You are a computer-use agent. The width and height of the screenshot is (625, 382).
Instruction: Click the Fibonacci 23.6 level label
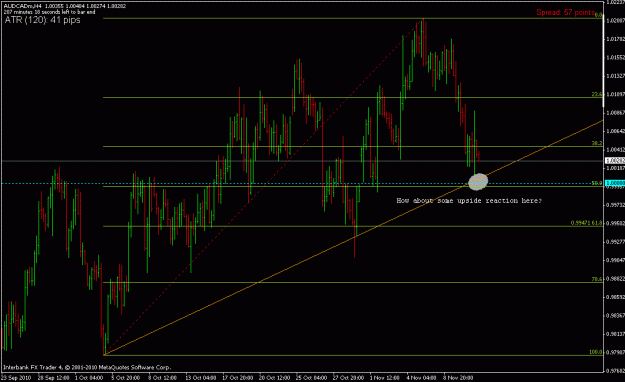[x=597, y=95]
